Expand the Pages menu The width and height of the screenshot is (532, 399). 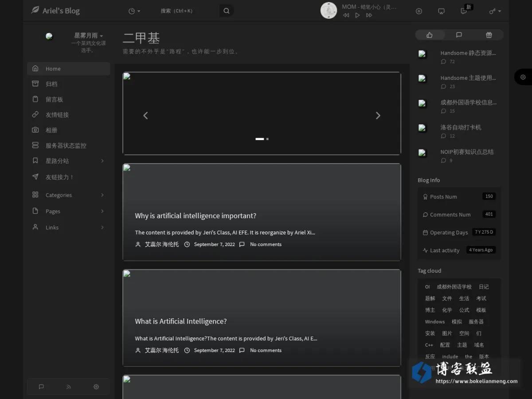click(x=69, y=211)
